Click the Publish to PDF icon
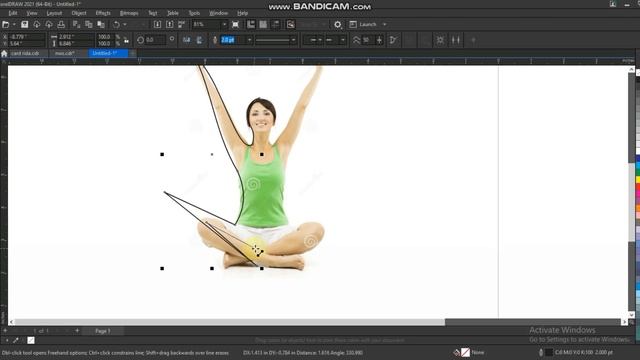 click(x=182, y=24)
